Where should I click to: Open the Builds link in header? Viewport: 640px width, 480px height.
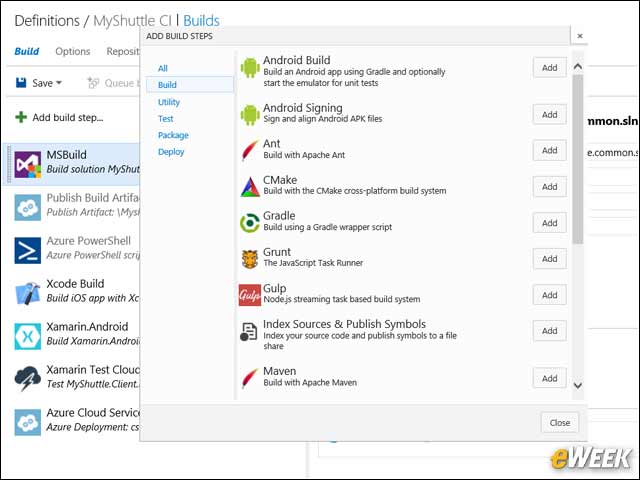pos(201,21)
